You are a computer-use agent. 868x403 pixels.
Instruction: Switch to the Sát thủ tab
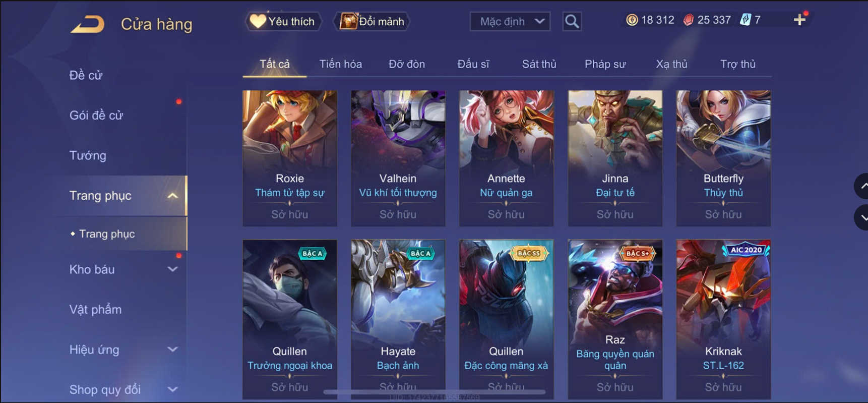click(x=539, y=64)
